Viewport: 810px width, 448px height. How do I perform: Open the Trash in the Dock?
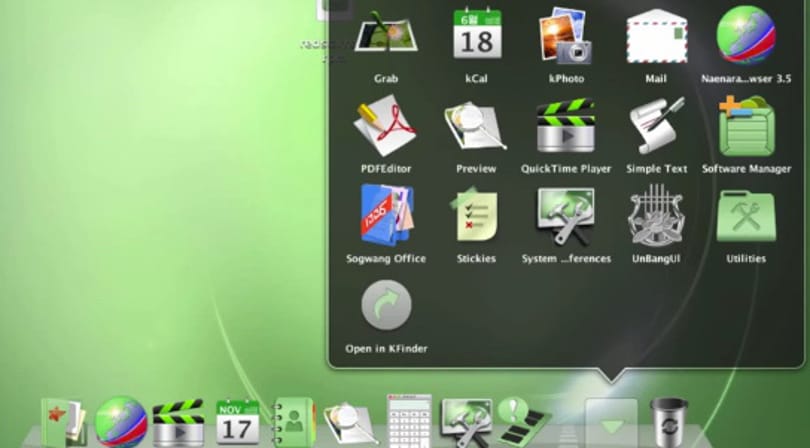669,422
